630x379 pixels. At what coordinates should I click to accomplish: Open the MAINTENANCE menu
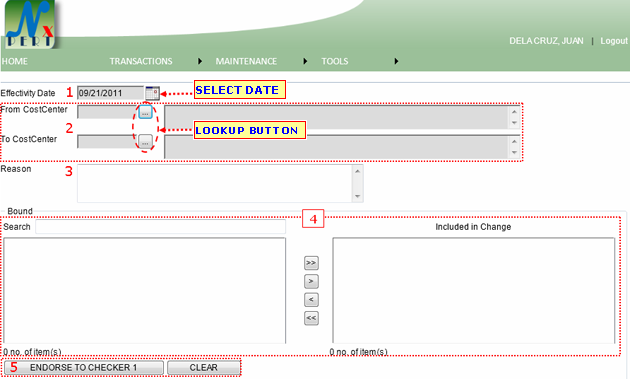[246, 61]
